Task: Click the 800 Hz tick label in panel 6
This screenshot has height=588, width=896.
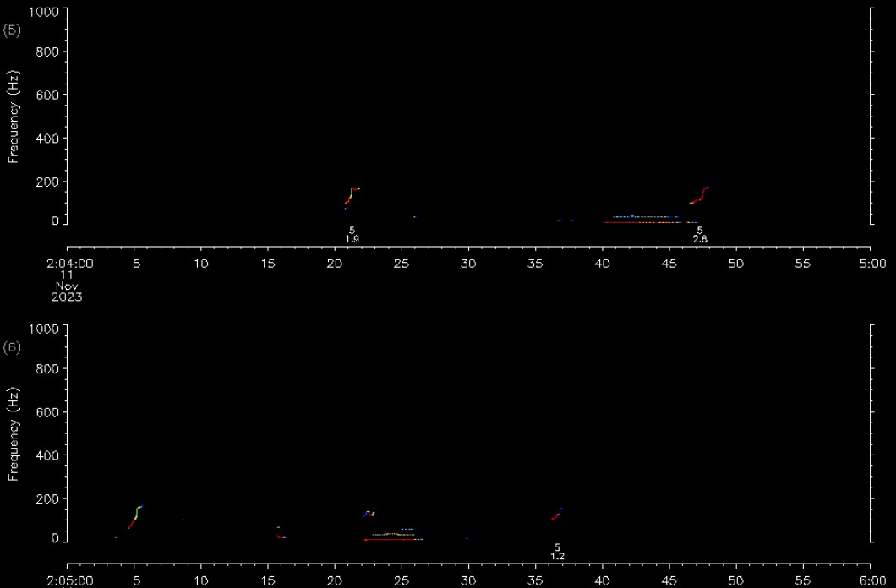Action: pos(48,369)
